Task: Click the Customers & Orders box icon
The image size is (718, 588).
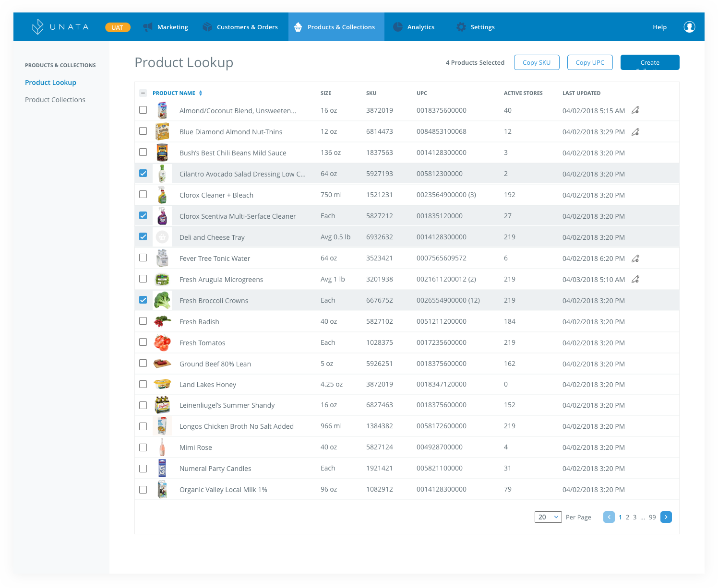Action: coord(207,27)
